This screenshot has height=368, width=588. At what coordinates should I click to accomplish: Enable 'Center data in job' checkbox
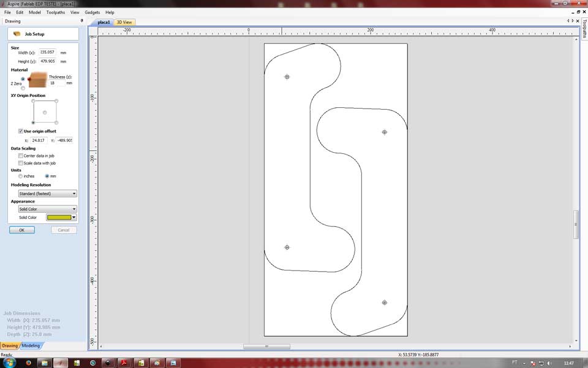(21, 156)
